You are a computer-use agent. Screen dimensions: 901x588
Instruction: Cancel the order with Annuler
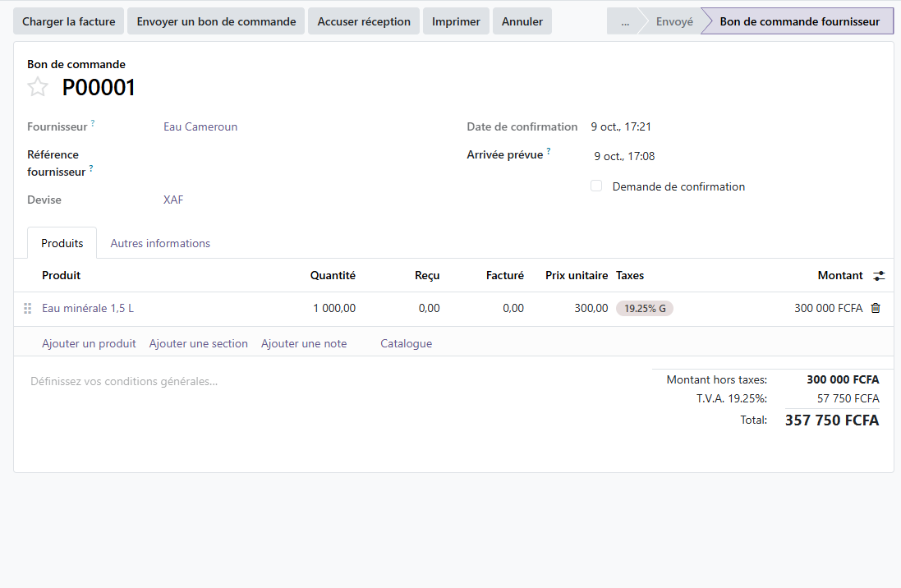pos(522,21)
